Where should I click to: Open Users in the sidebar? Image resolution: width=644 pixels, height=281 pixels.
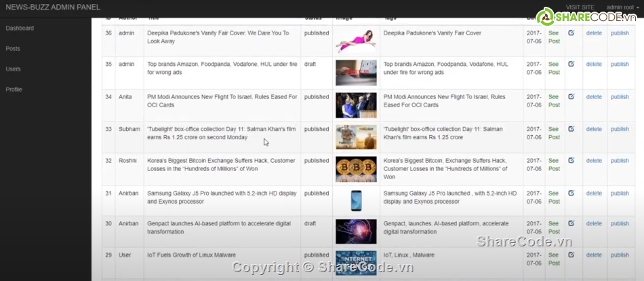(x=13, y=69)
